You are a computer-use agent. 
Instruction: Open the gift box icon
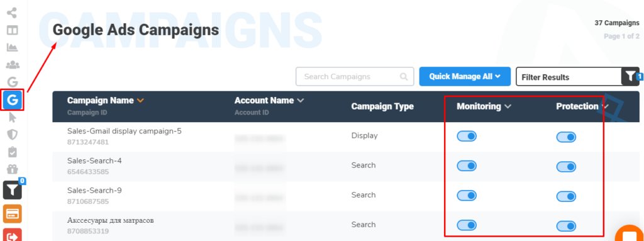point(13,169)
